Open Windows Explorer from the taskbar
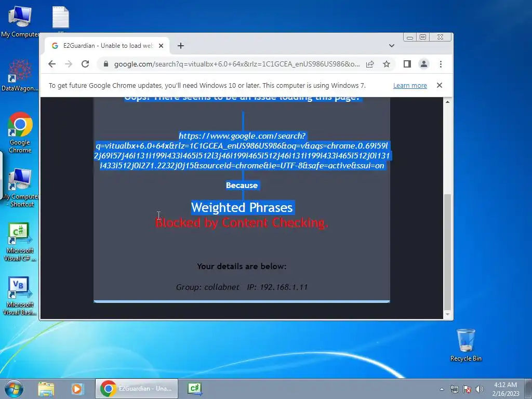Viewport: 532px width, 399px height. coord(46,389)
